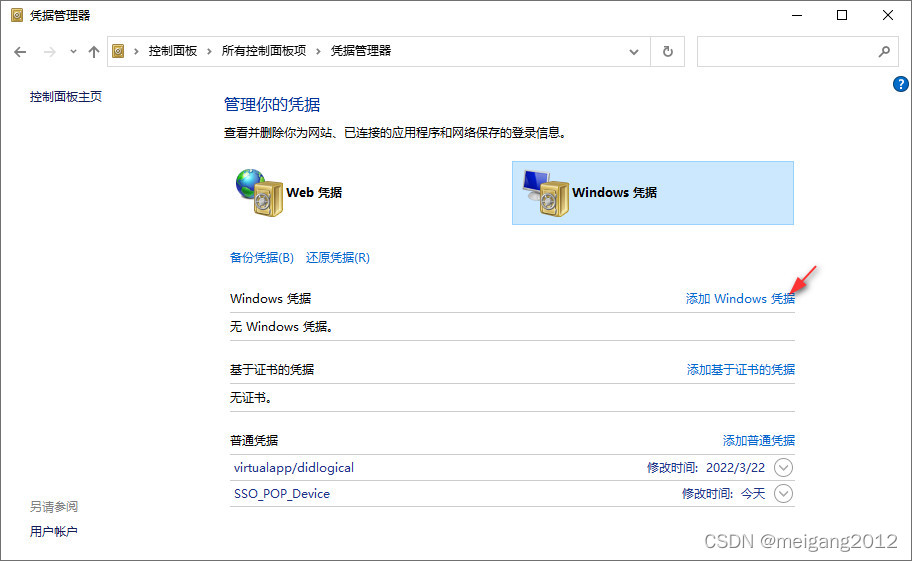This screenshot has height=561, width=912.
Task: Click the 管理你的凭据 heading
Action: tap(272, 104)
